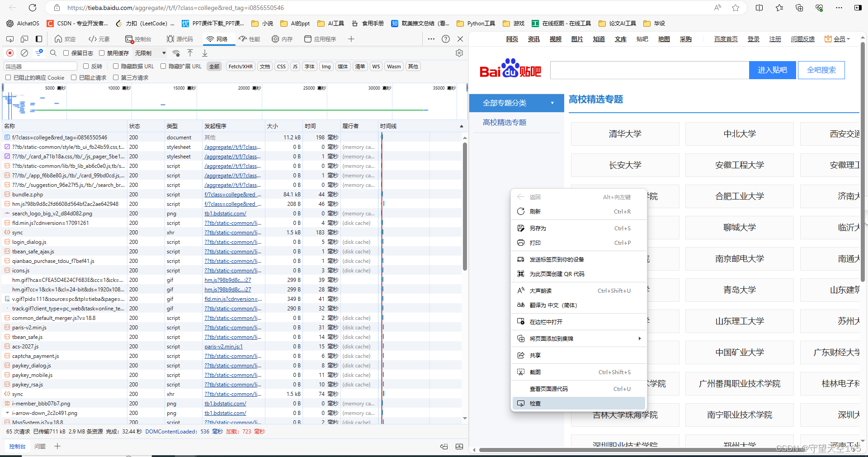The width and height of the screenshot is (868, 457).
Task: Switch to the 控制台 DevTools tab
Action: click(x=138, y=39)
